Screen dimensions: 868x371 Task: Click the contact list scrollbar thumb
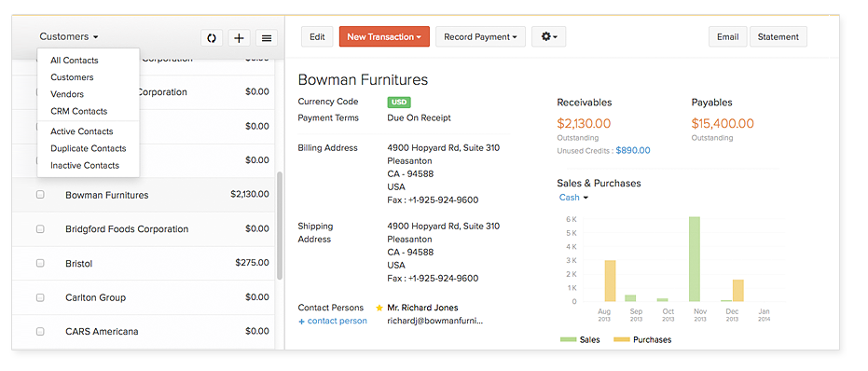tap(280, 226)
